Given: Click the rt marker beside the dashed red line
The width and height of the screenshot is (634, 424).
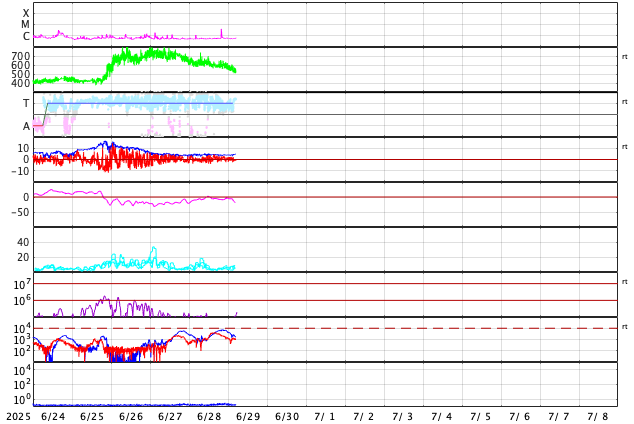Looking at the screenshot, I should point(625,327).
